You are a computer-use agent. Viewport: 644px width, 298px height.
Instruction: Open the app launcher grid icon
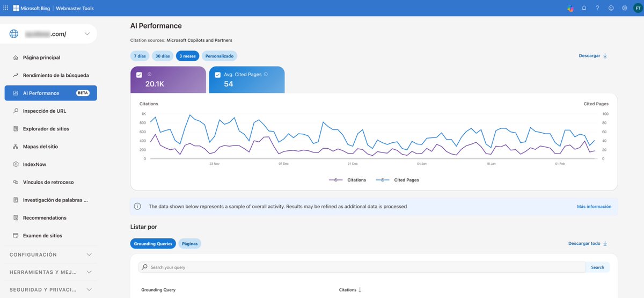6,8
